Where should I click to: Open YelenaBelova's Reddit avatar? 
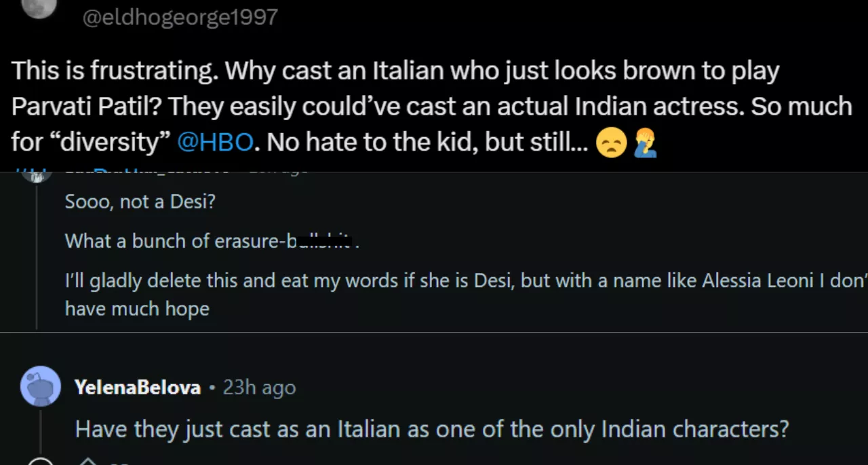(x=41, y=386)
